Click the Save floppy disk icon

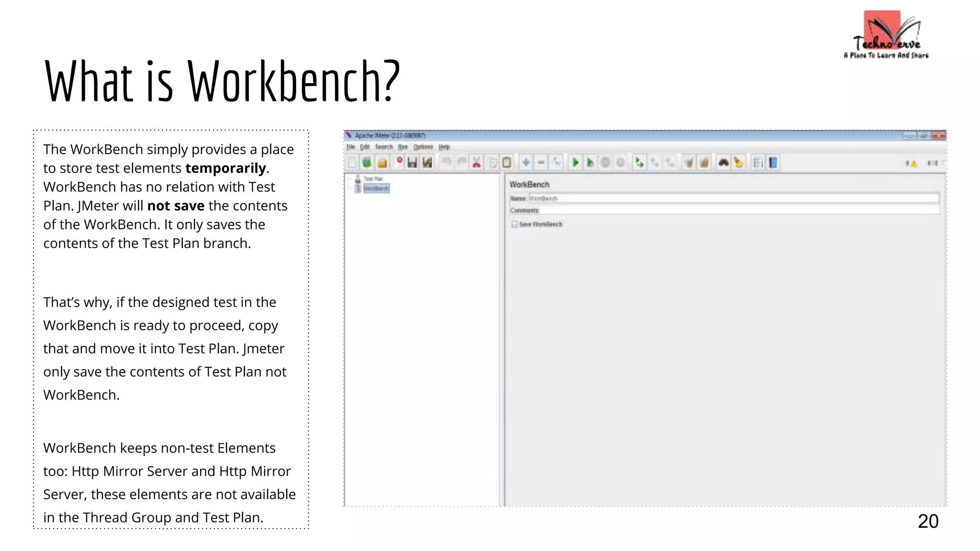pos(412,163)
